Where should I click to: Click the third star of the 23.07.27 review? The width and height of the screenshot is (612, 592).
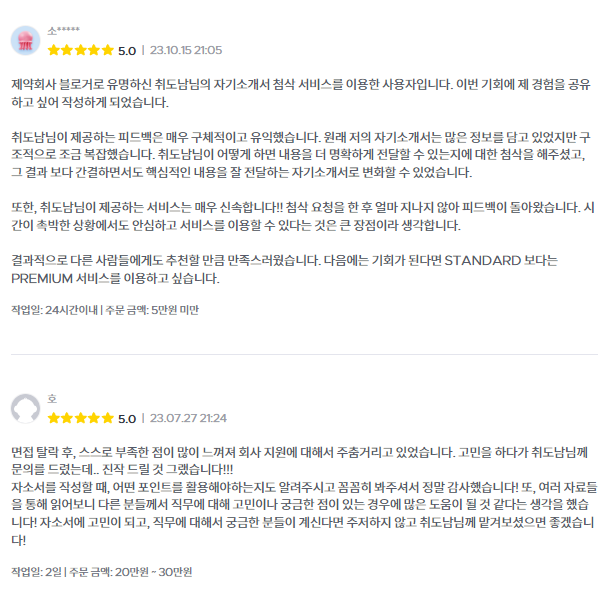80,418
